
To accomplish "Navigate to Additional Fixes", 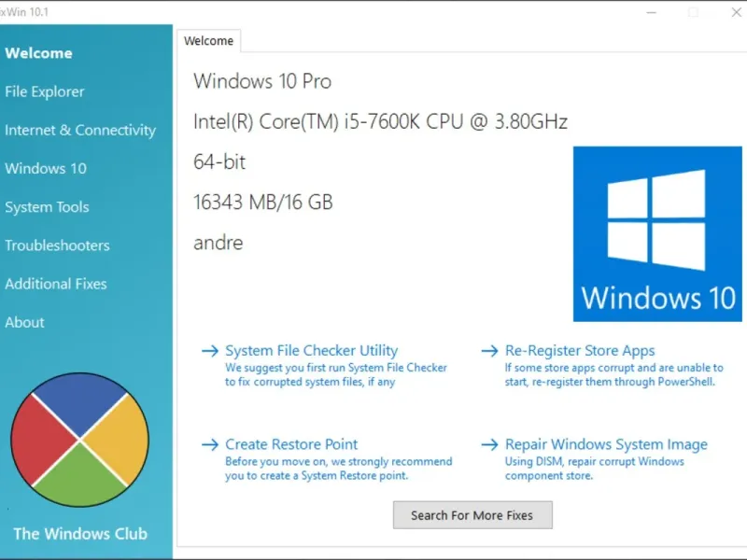I will tap(56, 284).
